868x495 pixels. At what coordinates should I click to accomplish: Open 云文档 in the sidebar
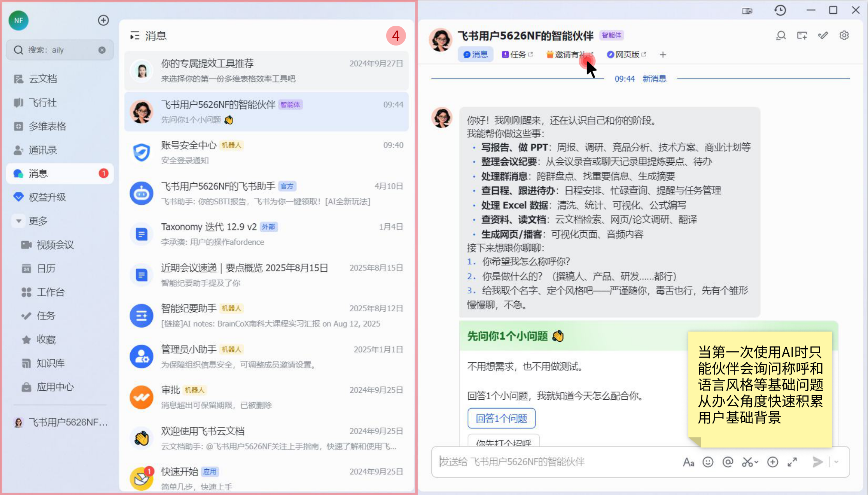60,79
